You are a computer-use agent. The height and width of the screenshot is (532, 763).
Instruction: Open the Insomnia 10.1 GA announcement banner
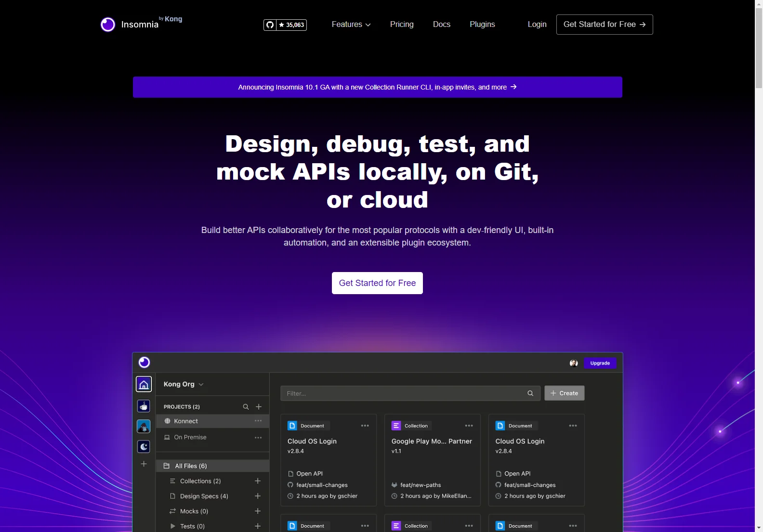tap(377, 87)
